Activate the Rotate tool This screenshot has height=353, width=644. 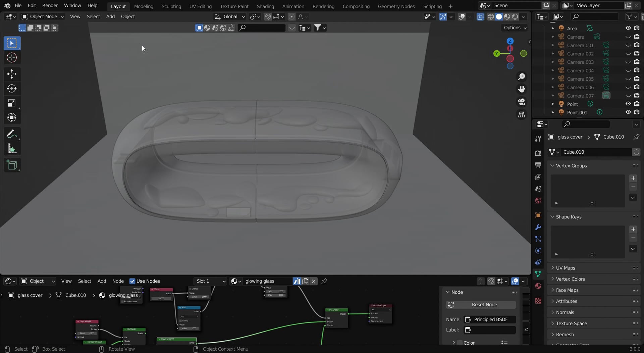(12, 89)
